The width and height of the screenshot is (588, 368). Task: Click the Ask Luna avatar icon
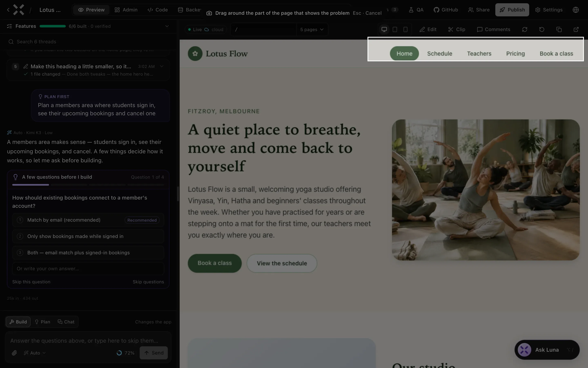click(x=524, y=350)
